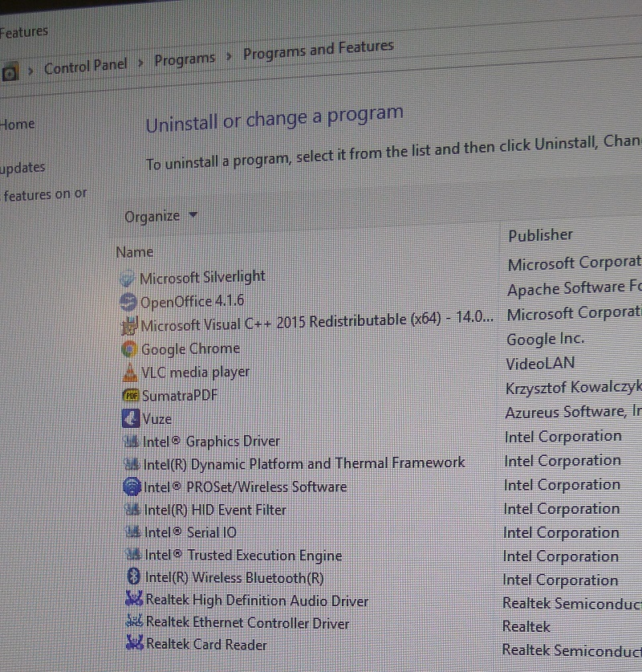Open the Home link in the sidebar
The height and width of the screenshot is (672, 642).
[17, 124]
